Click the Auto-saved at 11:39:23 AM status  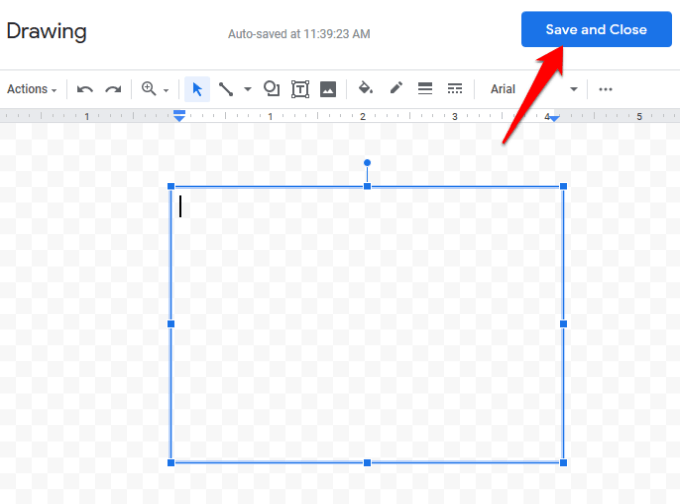click(299, 34)
